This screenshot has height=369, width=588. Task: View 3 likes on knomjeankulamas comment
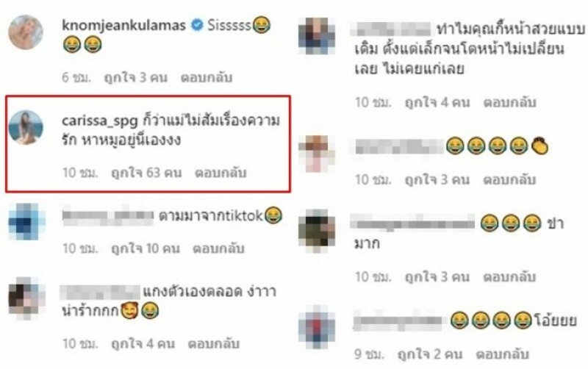(x=136, y=78)
